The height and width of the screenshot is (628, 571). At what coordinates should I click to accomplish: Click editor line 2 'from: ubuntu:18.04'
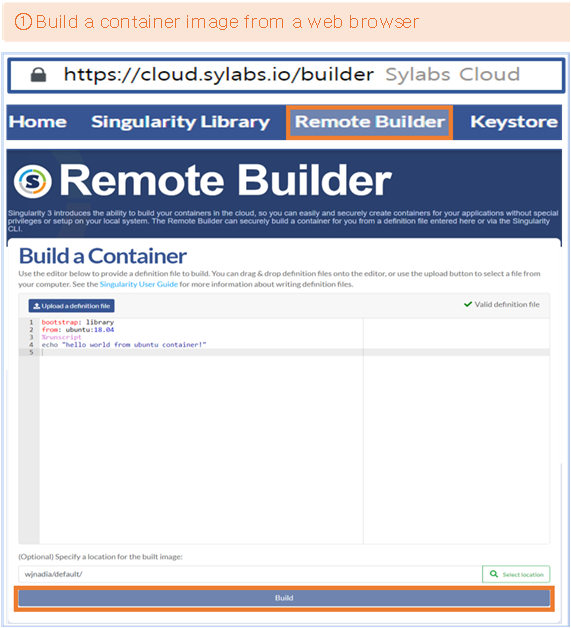click(x=78, y=330)
